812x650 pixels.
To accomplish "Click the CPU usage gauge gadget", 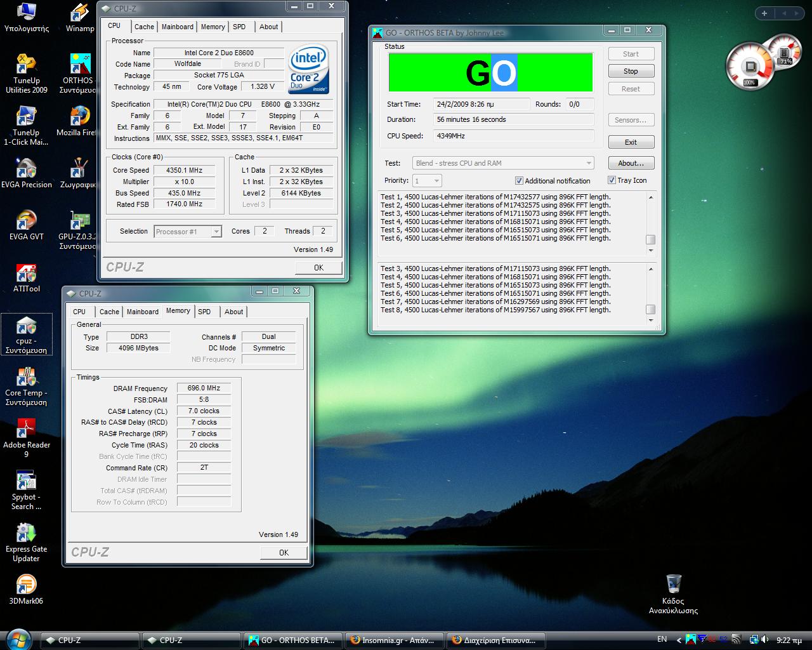I will pos(750,66).
